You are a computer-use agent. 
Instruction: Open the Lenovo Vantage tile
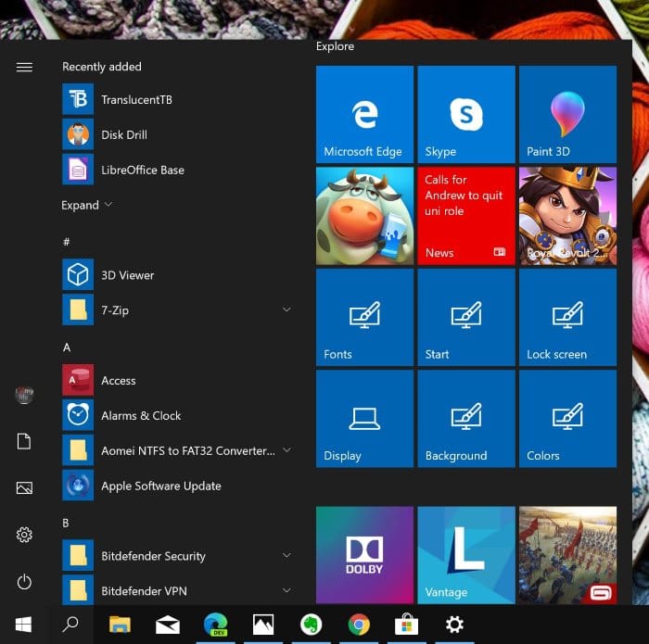[466, 555]
